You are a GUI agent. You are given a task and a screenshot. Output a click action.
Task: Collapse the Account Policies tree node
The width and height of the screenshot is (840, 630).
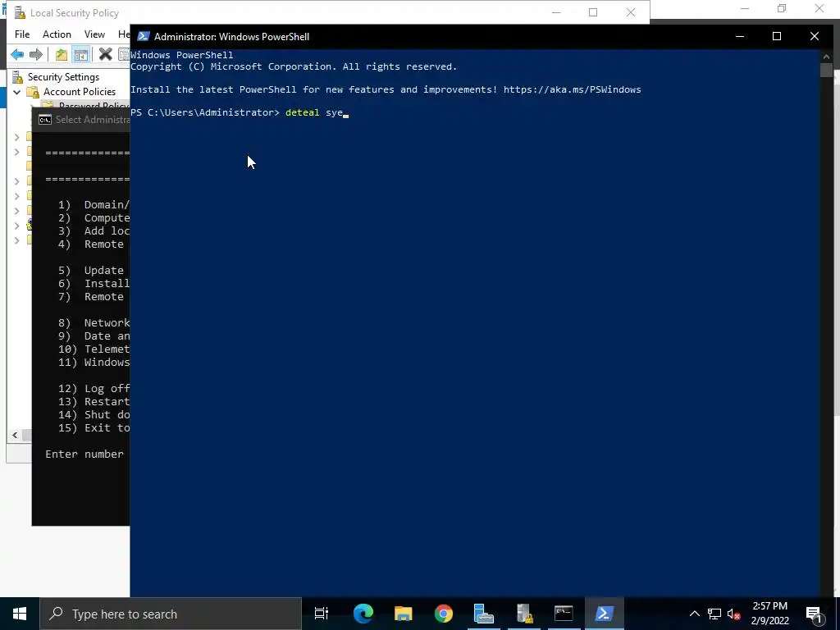[x=17, y=92]
